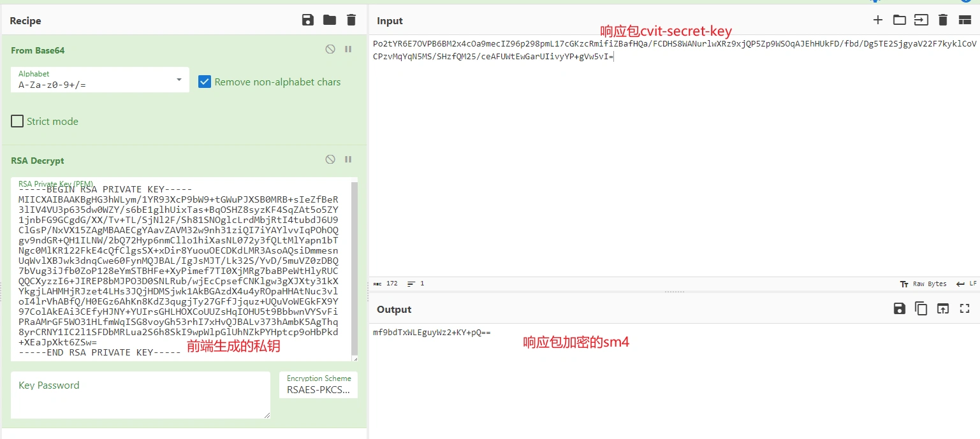Open a file as input
This screenshot has height=439, width=980.
click(900, 20)
